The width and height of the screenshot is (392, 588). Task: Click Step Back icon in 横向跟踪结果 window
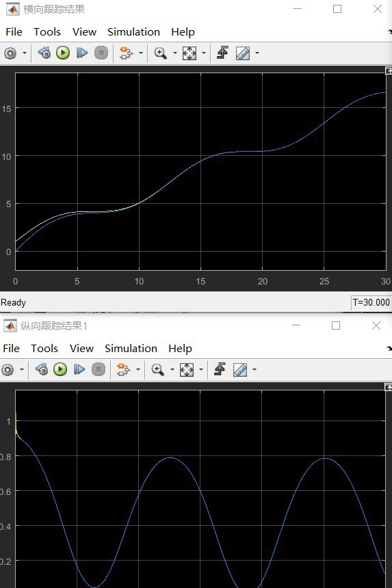pyautogui.click(x=44, y=53)
